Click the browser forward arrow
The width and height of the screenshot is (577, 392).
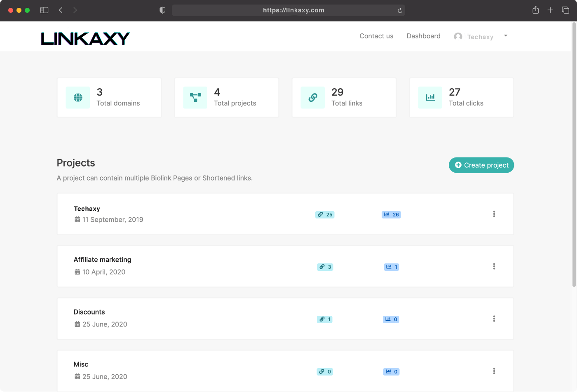[x=75, y=10]
